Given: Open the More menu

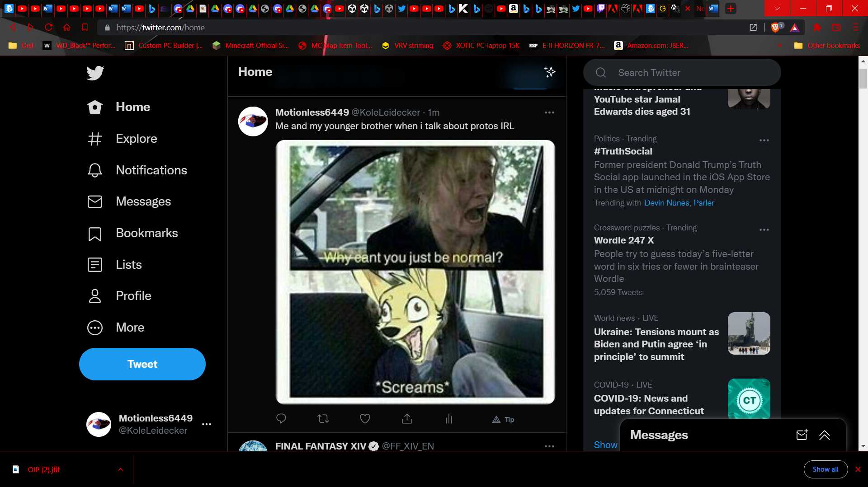Looking at the screenshot, I should click(x=116, y=328).
